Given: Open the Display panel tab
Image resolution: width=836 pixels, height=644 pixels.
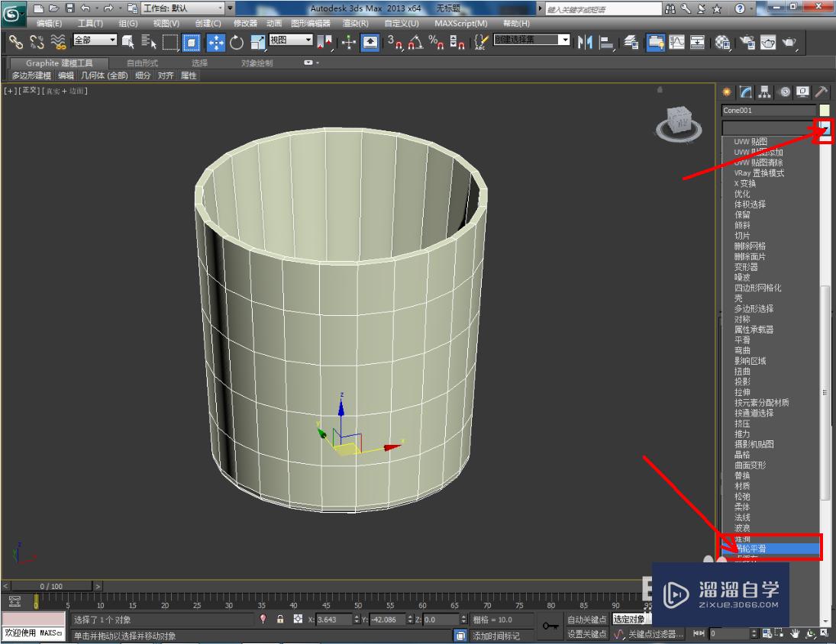Looking at the screenshot, I should click(x=803, y=92).
